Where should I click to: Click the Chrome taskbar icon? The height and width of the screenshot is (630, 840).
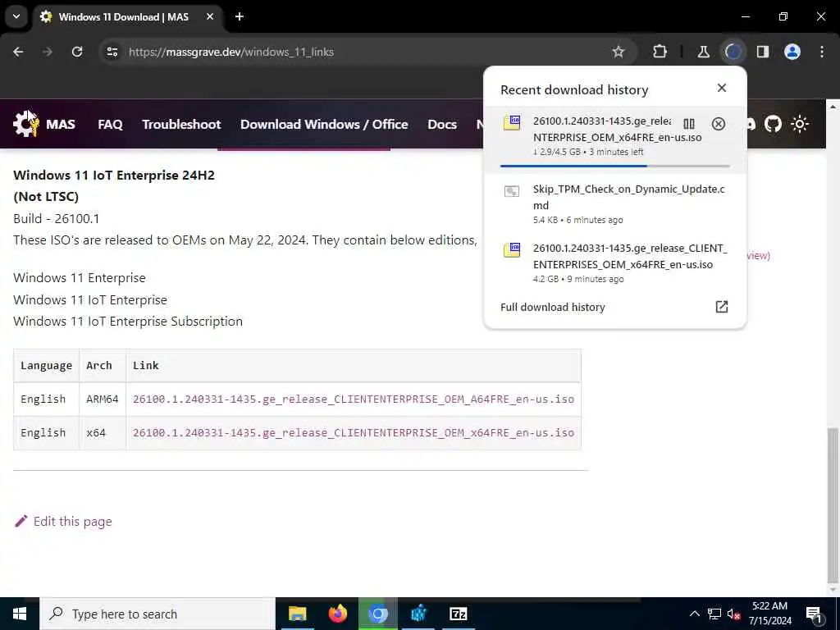[377, 614]
